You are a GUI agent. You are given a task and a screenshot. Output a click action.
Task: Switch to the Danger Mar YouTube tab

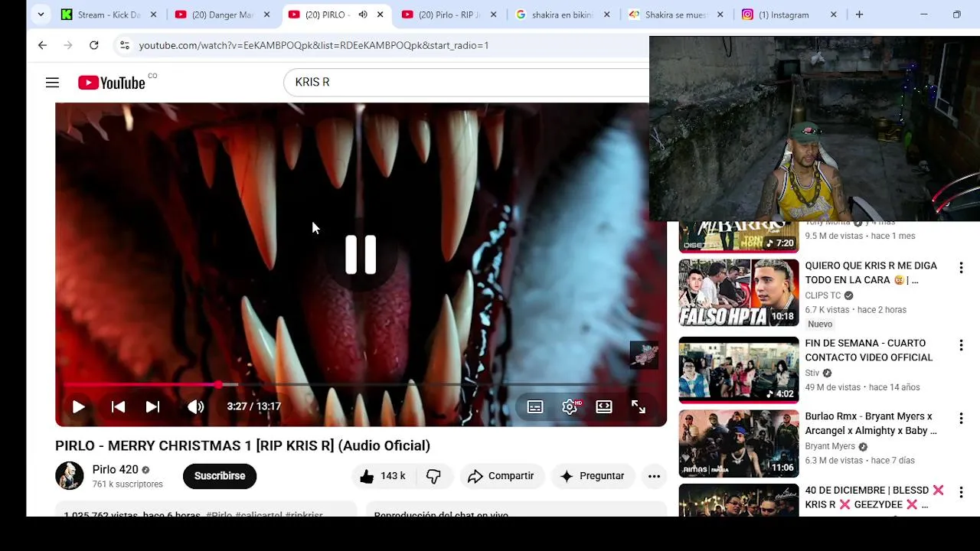[222, 15]
